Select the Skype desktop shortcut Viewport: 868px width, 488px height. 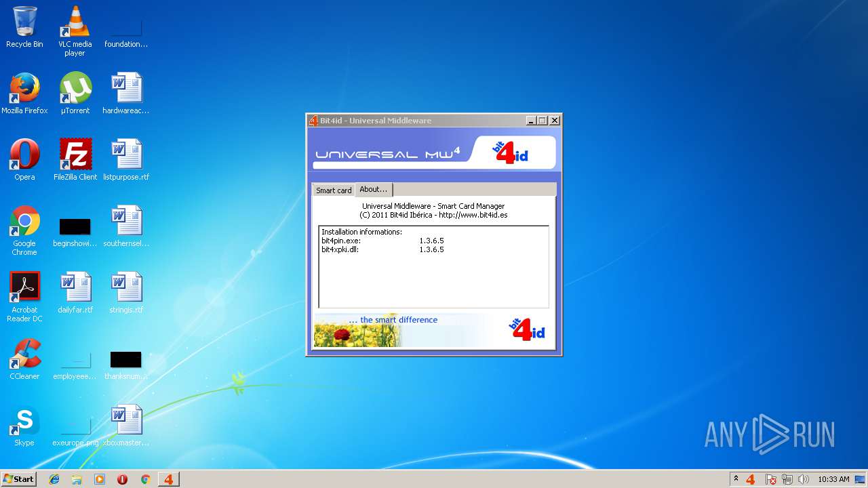click(24, 426)
